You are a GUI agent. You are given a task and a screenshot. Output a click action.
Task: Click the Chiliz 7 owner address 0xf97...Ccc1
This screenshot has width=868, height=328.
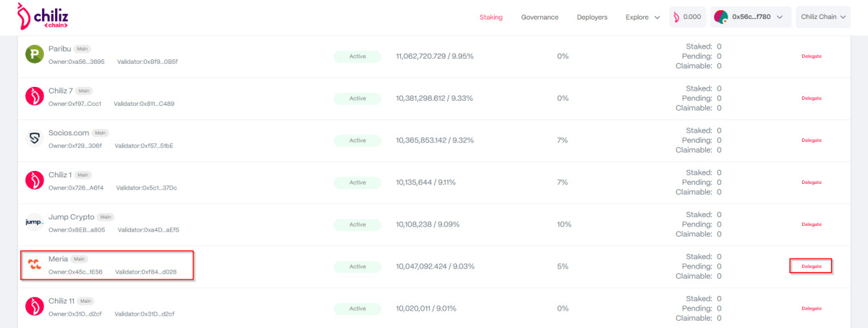pyautogui.click(x=75, y=104)
